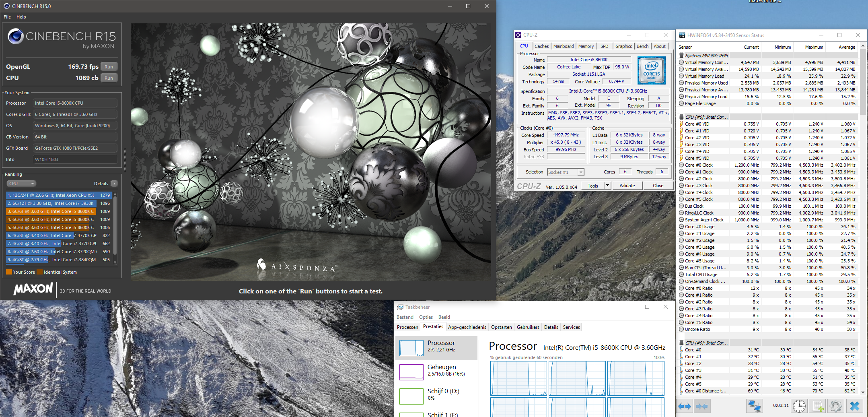Click HWiNFO64 title bar app icon
This screenshot has width=868, height=417.
pyautogui.click(x=682, y=35)
